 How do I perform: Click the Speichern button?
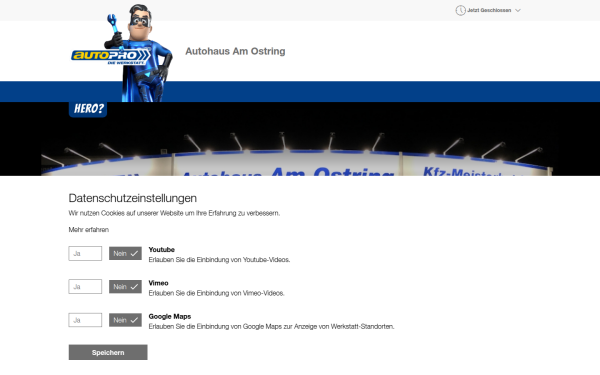coord(108,352)
